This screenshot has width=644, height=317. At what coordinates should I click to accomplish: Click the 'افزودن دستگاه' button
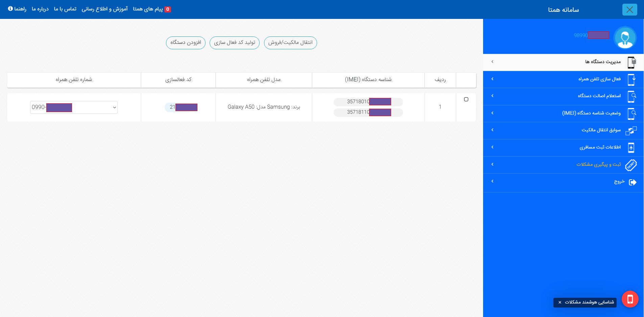coord(186,43)
